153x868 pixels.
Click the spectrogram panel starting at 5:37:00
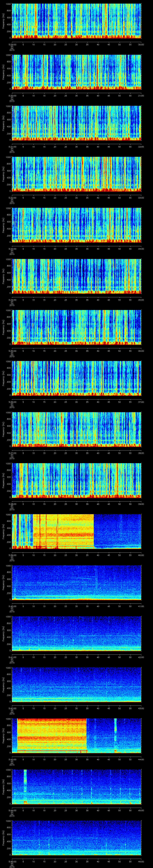[x=77, y=429]
